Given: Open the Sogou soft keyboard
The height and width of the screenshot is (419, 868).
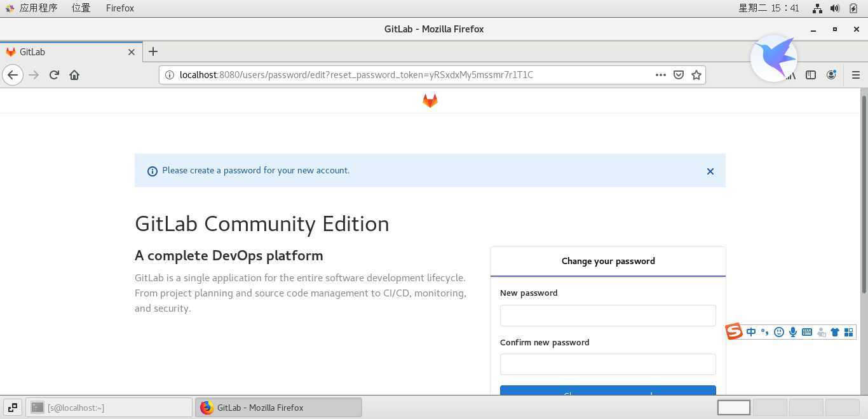Looking at the screenshot, I should [x=807, y=332].
